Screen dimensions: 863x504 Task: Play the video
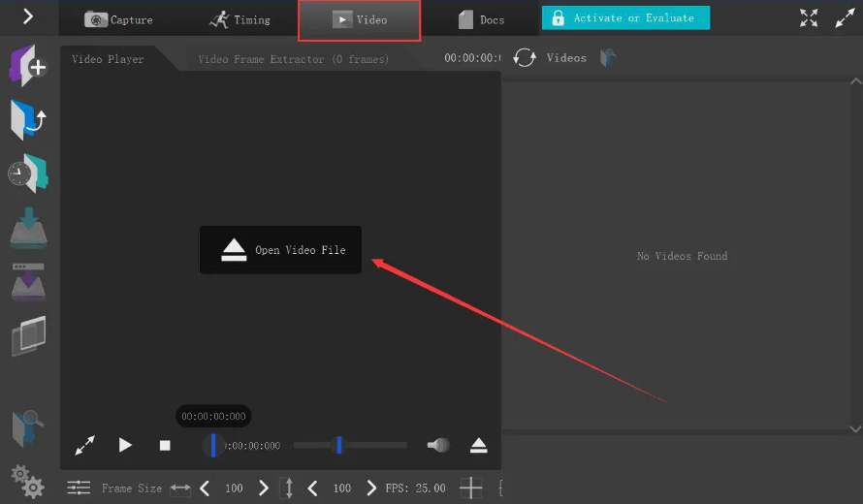[x=125, y=445]
